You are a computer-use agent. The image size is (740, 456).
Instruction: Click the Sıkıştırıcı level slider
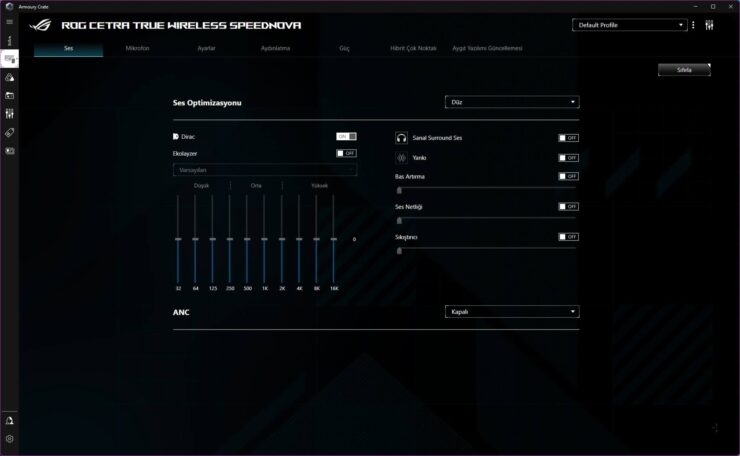coord(486,251)
